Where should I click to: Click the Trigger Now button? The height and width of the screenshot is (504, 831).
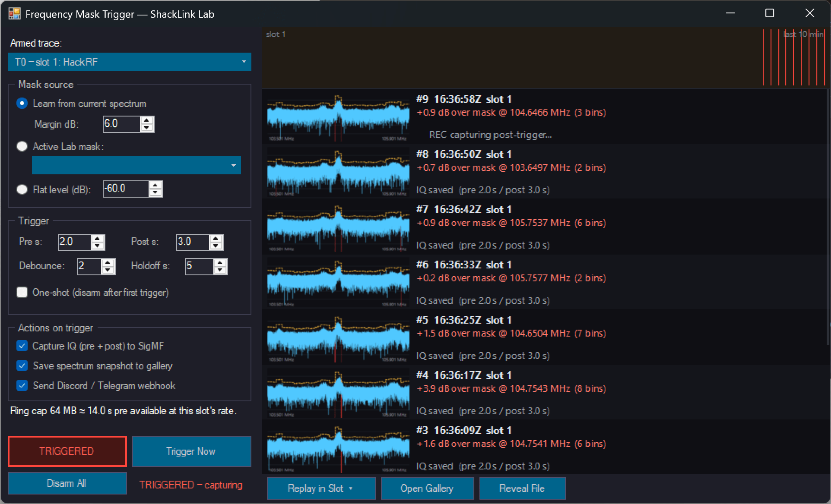(191, 451)
